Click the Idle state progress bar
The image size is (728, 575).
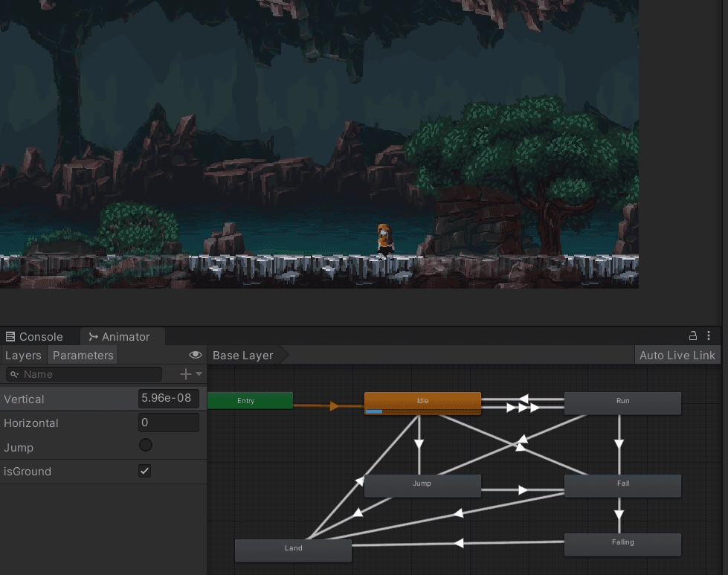point(422,411)
